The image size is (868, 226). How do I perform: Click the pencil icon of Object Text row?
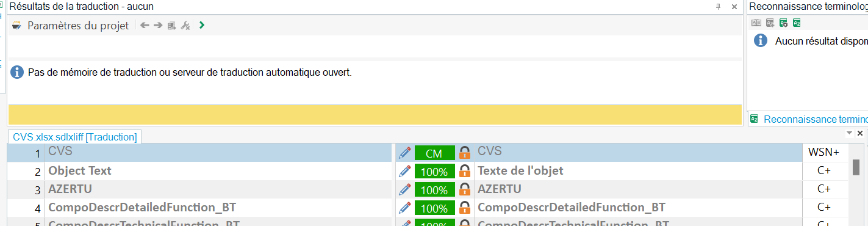(x=404, y=172)
